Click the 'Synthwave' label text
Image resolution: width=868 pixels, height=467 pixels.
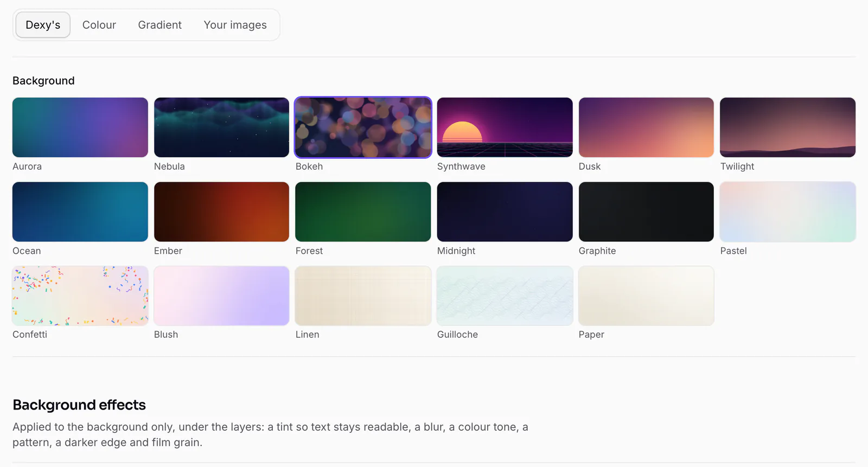click(461, 167)
